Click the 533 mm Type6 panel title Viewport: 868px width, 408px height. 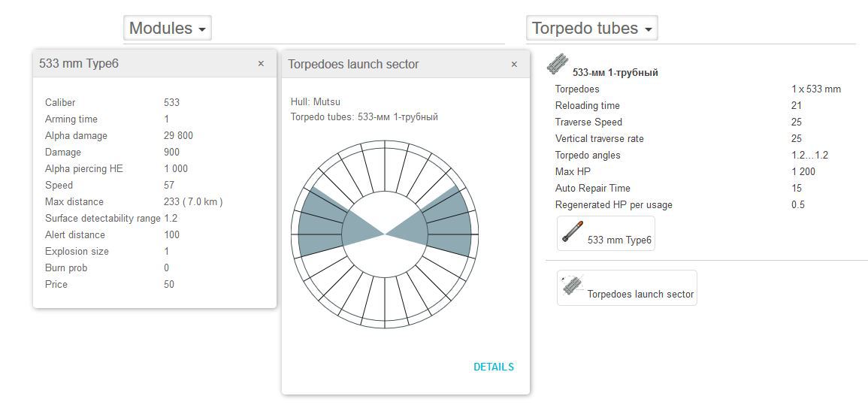point(79,64)
